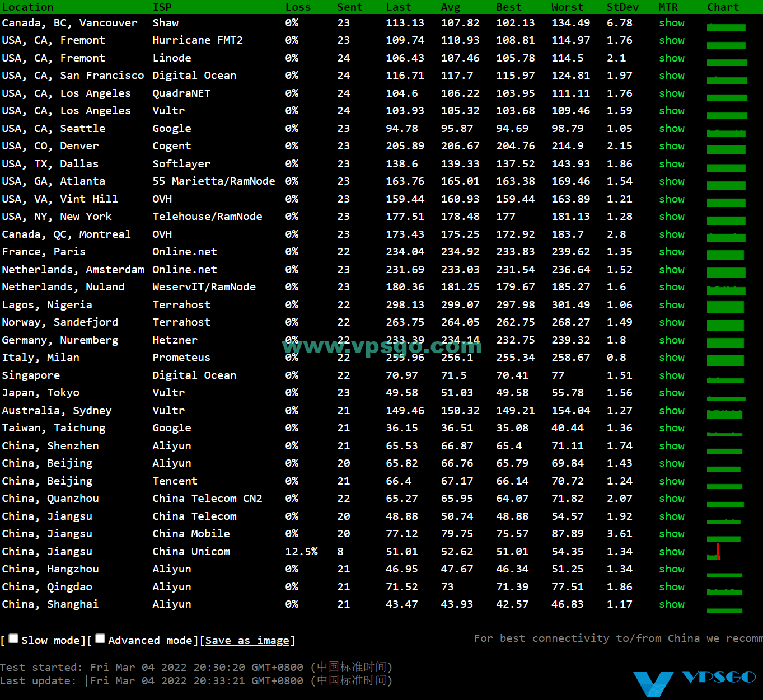
Task: Click the 55 Marietta/RamNode ISP cell
Action: point(214,181)
